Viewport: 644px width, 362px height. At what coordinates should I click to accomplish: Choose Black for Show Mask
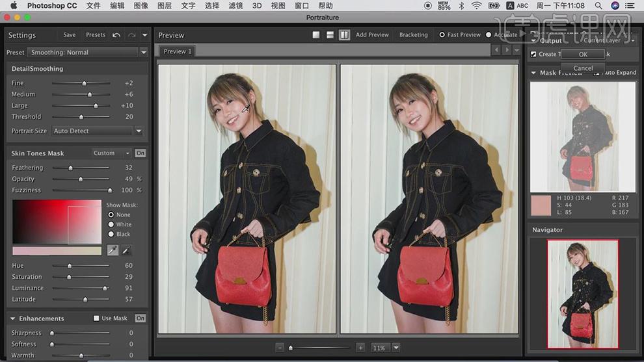(x=111, y=234)
